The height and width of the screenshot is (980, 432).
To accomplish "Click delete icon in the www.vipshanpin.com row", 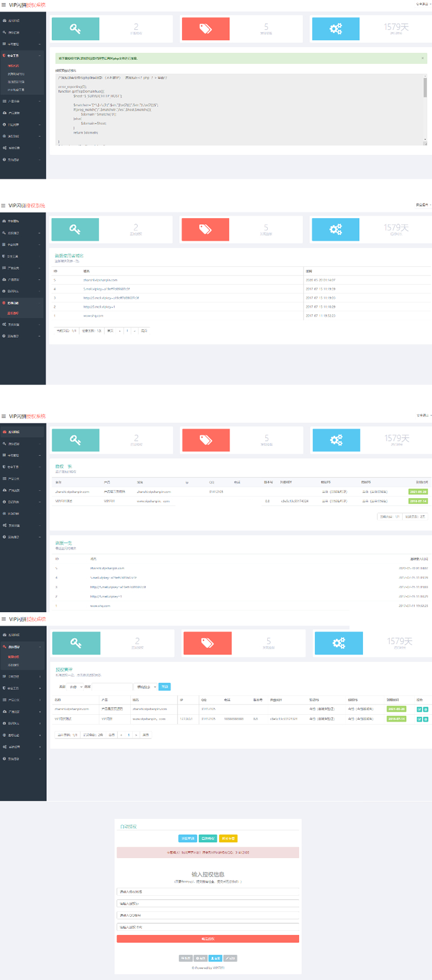I will 426,719.
